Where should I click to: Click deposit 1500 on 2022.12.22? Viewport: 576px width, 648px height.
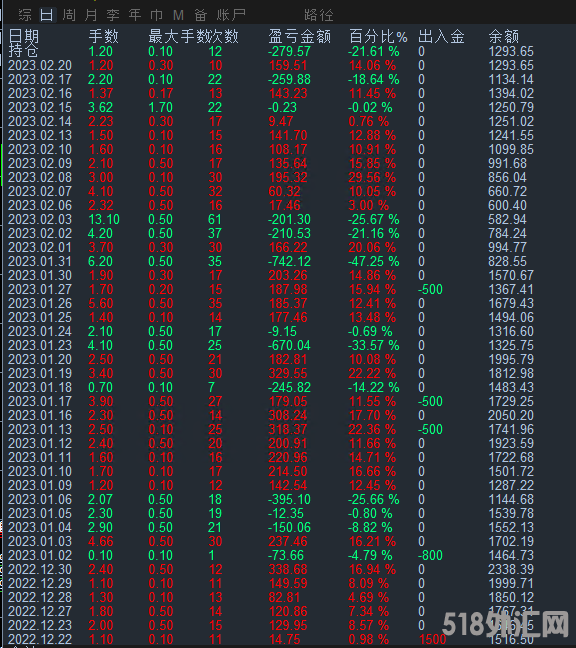pyautogui.click(x=432, y=639)
